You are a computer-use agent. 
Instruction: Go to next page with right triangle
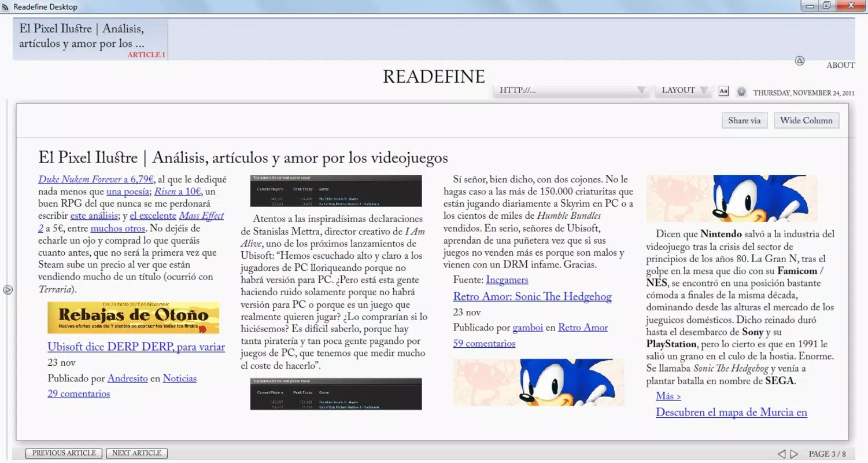point(795,454)
